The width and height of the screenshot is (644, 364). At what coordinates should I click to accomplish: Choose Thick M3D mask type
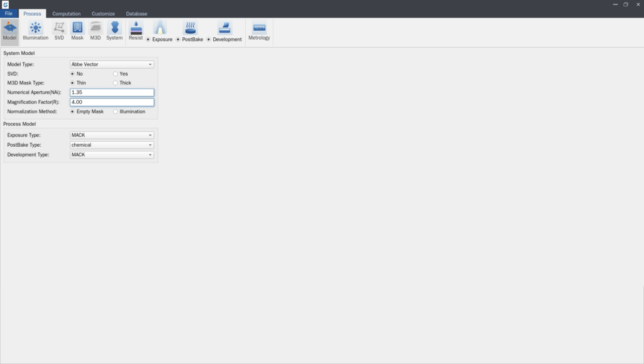(116, 83)
